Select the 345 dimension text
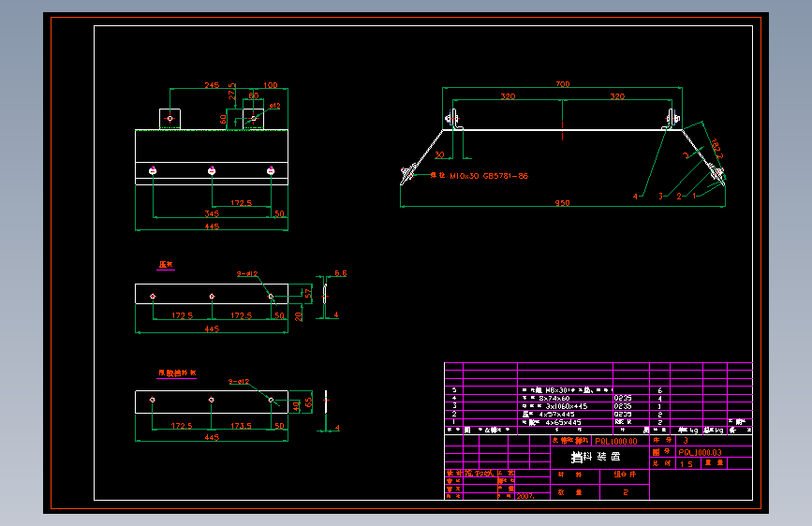Screen dimensions: 812x526 212,213
